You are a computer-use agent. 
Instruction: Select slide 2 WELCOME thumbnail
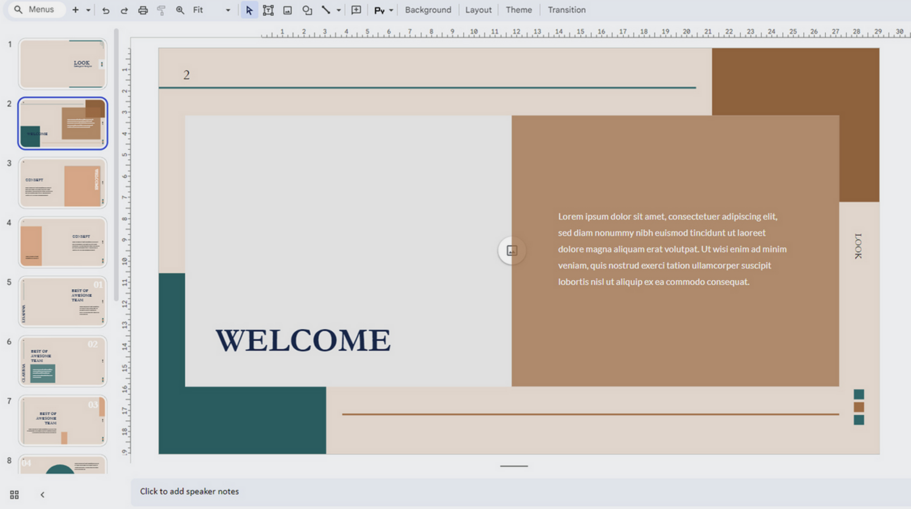pos(63,123)
